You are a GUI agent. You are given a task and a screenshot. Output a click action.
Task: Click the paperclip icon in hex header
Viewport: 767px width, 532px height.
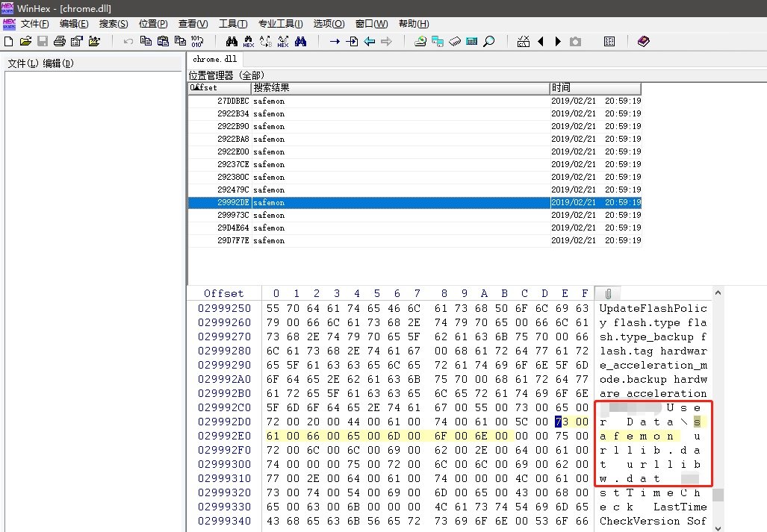(608, 293)
